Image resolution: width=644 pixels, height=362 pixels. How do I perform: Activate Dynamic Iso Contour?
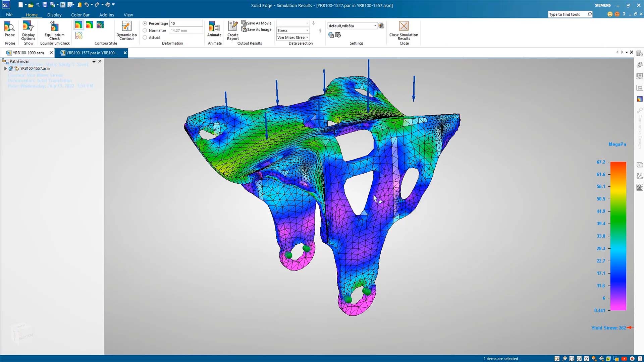(126, 30)
